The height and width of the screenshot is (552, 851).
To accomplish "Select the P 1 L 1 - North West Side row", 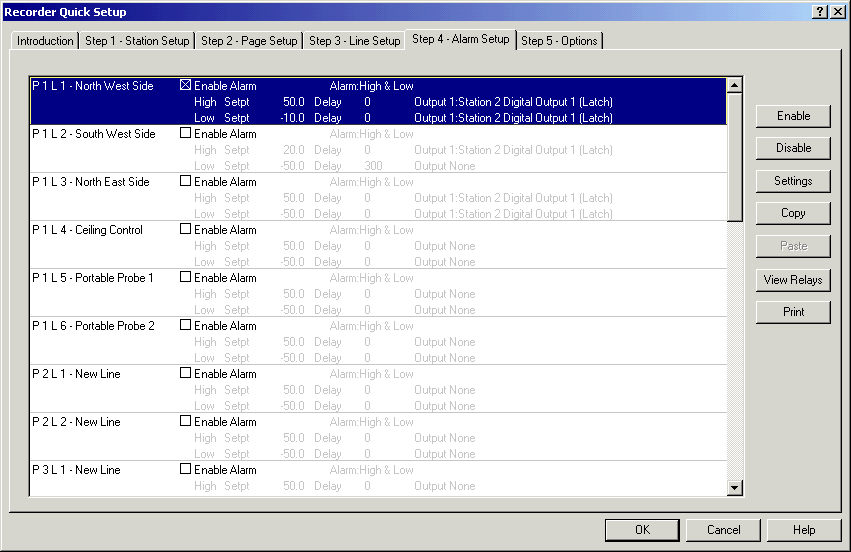I will click(378, 101).
